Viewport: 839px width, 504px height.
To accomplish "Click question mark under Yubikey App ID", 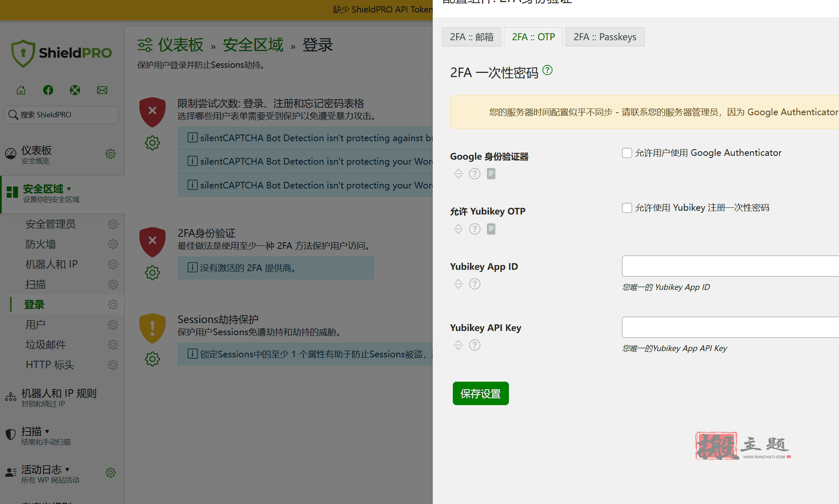I will click(x=475, y=284).
